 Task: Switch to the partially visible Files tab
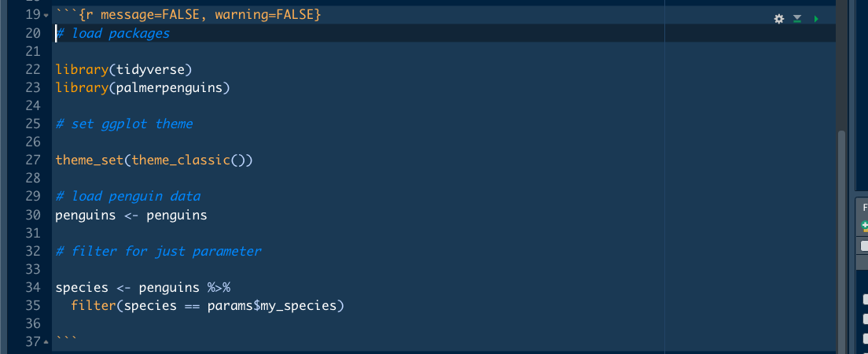(x=865, y=208)
